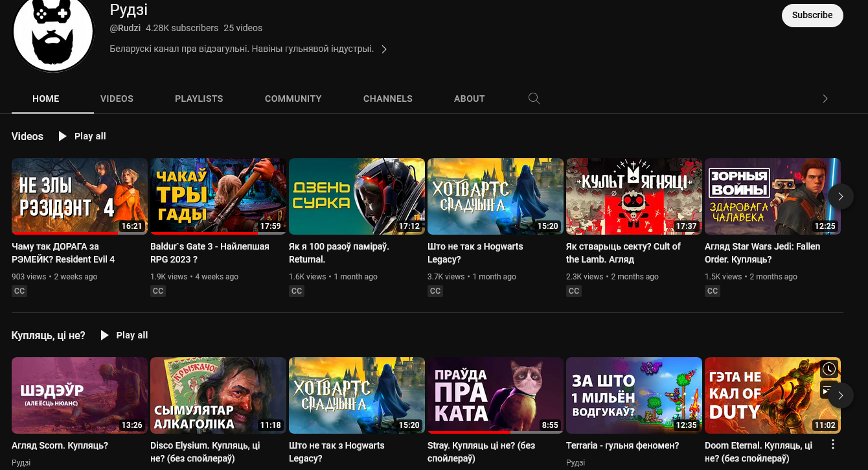Click Watch later clock icon on Doom Eternal
The width and height of the screenshot is (868, 470).
coord(829,370)
